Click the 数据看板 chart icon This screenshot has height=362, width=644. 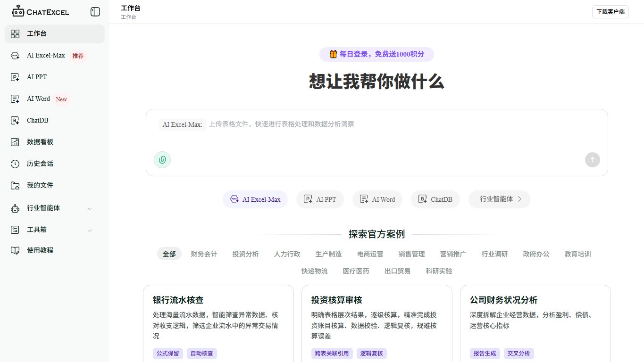(x=15, y=142)
